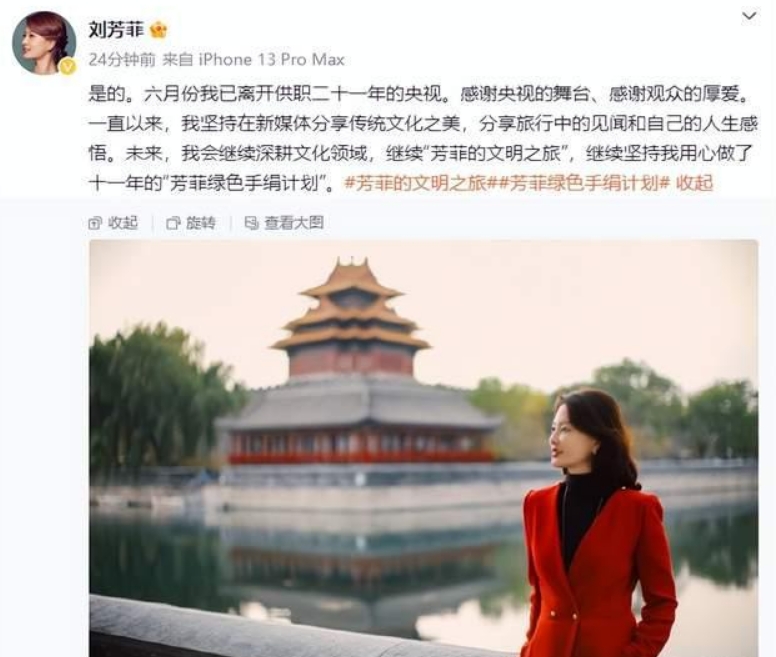Collapse post text via orange 收起

[694, 183]
